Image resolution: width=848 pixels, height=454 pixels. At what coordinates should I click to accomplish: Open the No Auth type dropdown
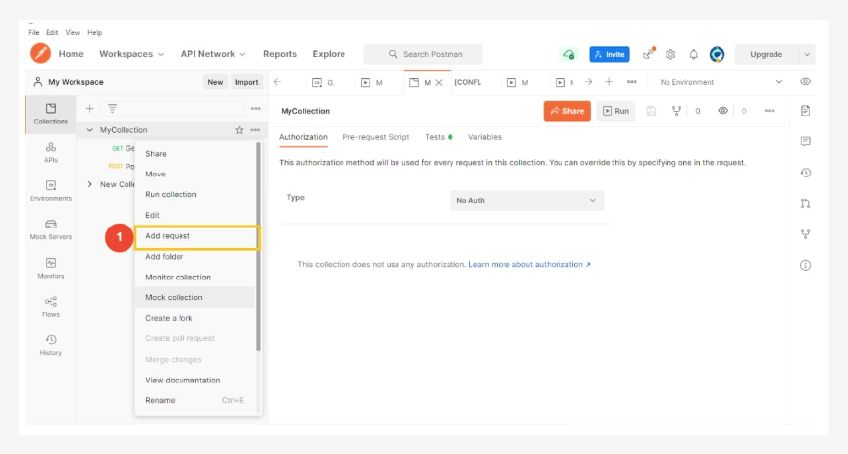click(527, 200)
